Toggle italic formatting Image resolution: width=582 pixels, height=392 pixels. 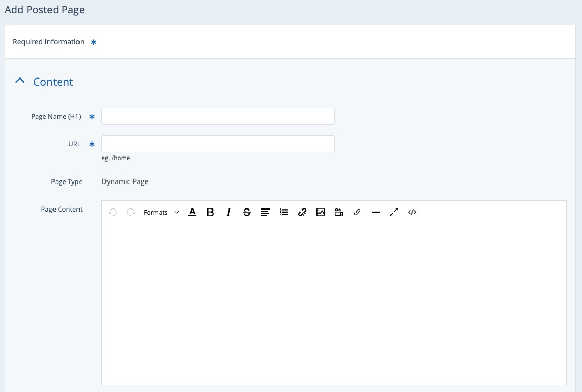229,212
